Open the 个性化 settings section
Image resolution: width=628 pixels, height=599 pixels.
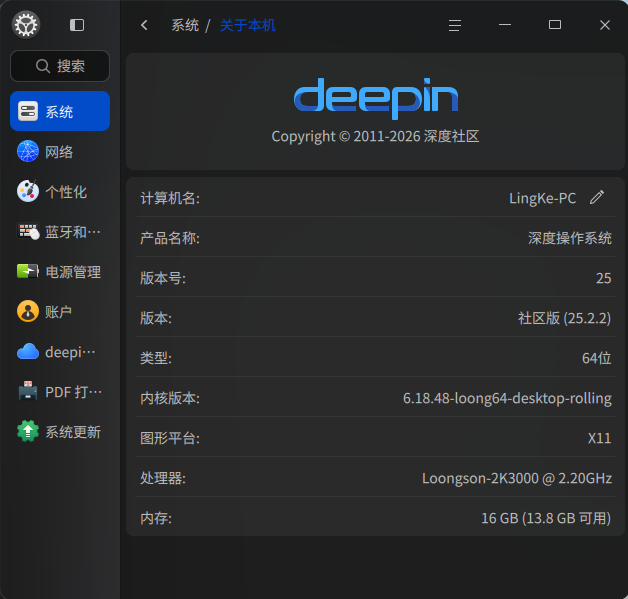click(60, 192)
